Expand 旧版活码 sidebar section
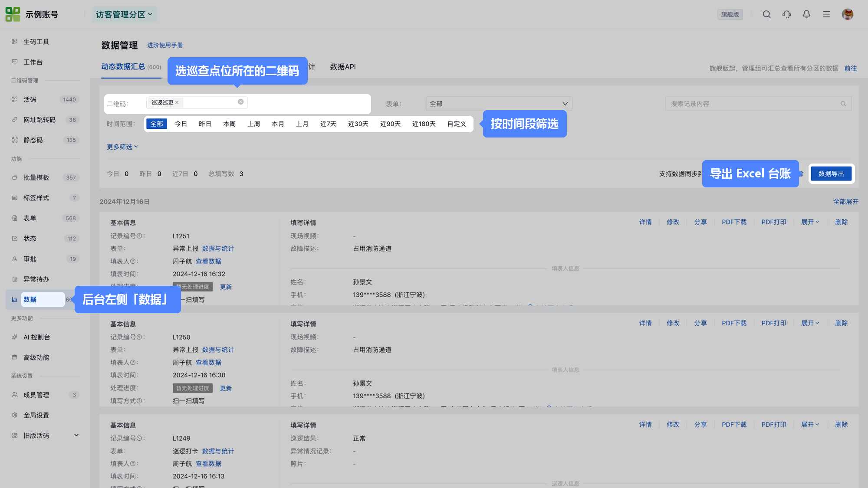Viewport: 868px width, 488px height. [x=43, y=436]
